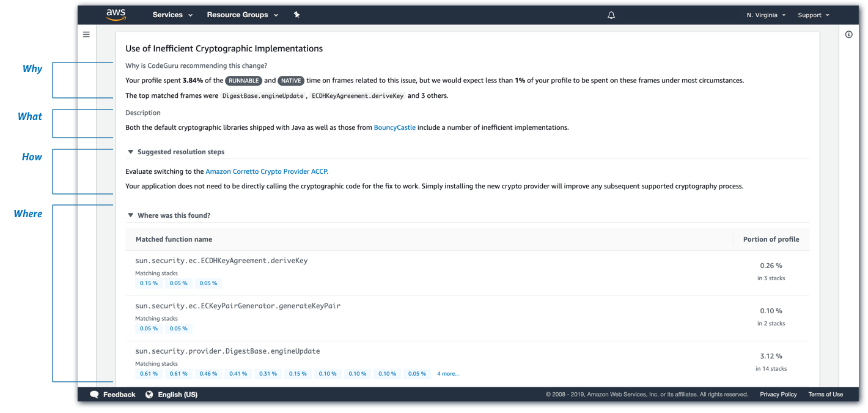
Task: Open the info panel icon on the right
Action: [x=848, y=34]
